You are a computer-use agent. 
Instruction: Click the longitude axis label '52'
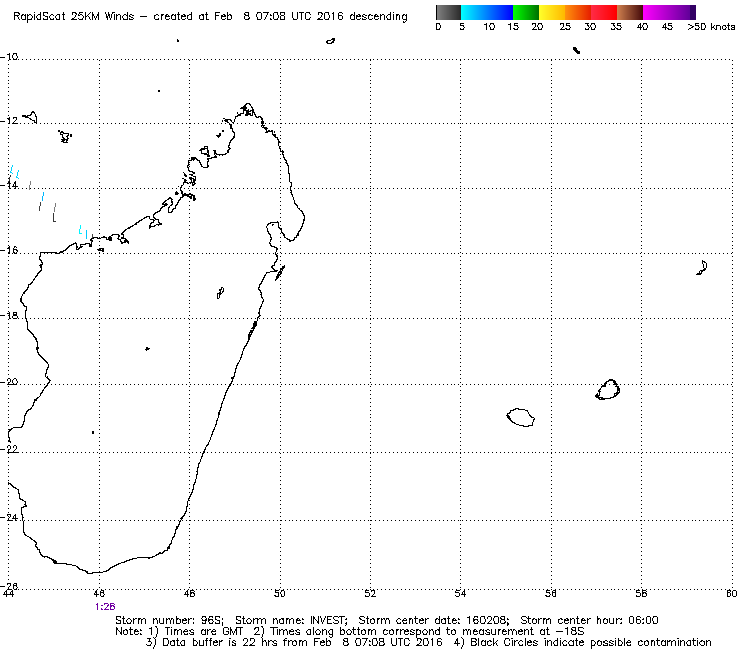coord(370,593)
